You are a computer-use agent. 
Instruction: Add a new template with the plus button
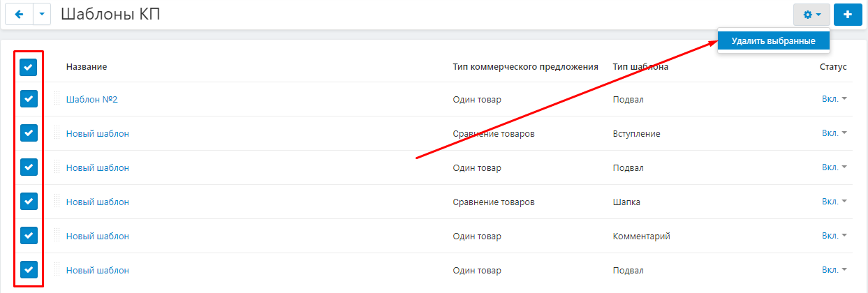(848, 15)
